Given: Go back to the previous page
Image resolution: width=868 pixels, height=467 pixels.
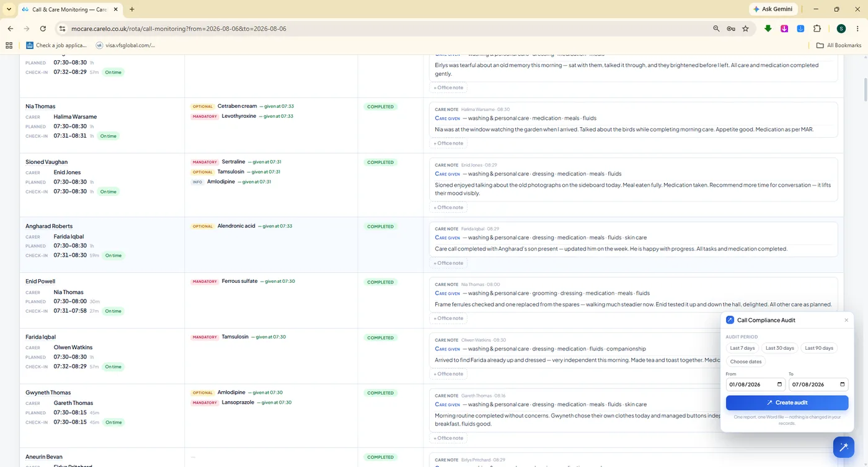Looking at the screenshot, I should tap(11, 29).
